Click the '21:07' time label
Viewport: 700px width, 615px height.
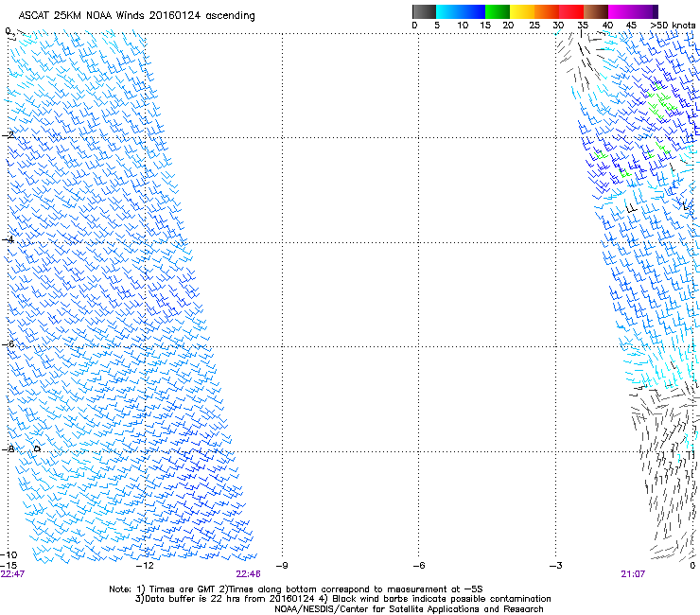(x=633, y=574)
